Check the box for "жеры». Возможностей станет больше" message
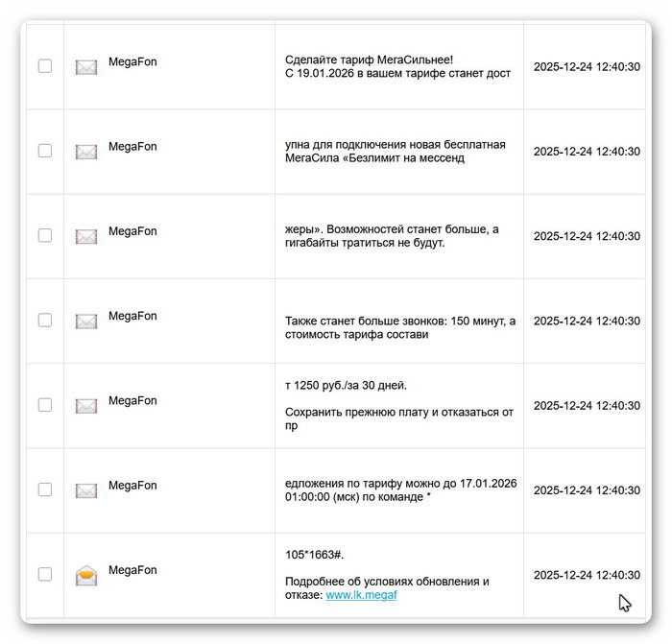The height and width of the screenshot is (644, 672). pos(45,235)
